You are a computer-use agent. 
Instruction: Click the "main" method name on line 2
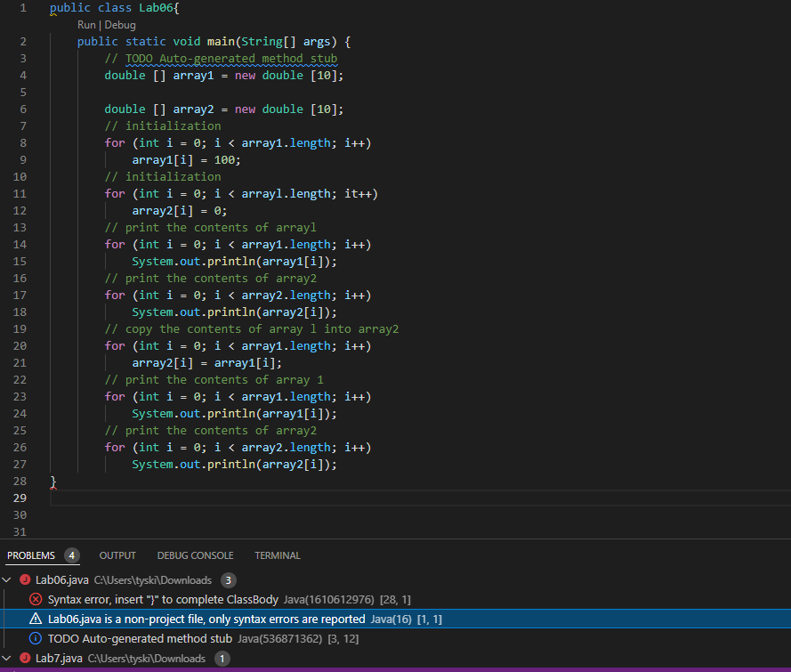221,41
